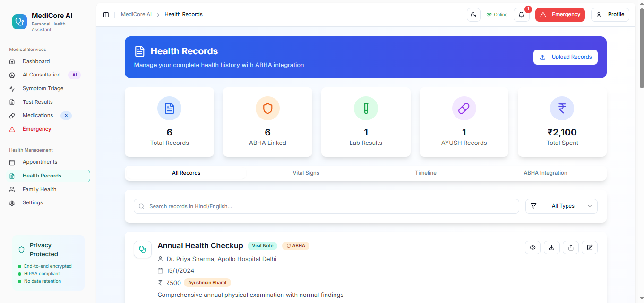Click the Health Records banner document icon
644x303 pixels.
pyautogui.click(x=139, y=51)
